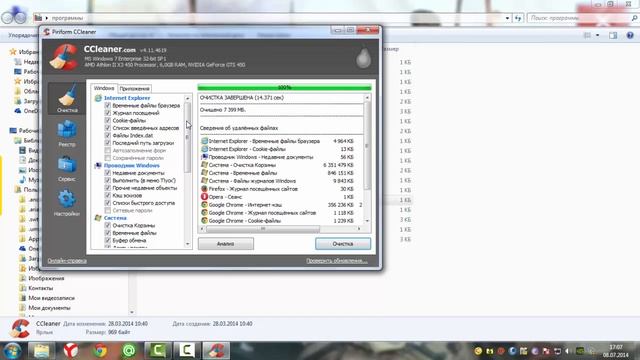
Task: Open Онлайн-справка link
Action: (x=67, y=261)
